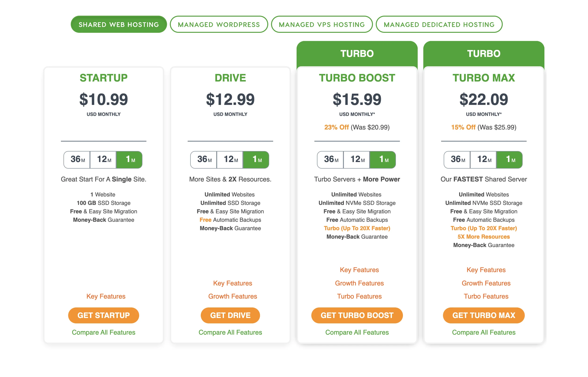
Task: Open Compare All Features under Drive
Action: pos(231,333)
